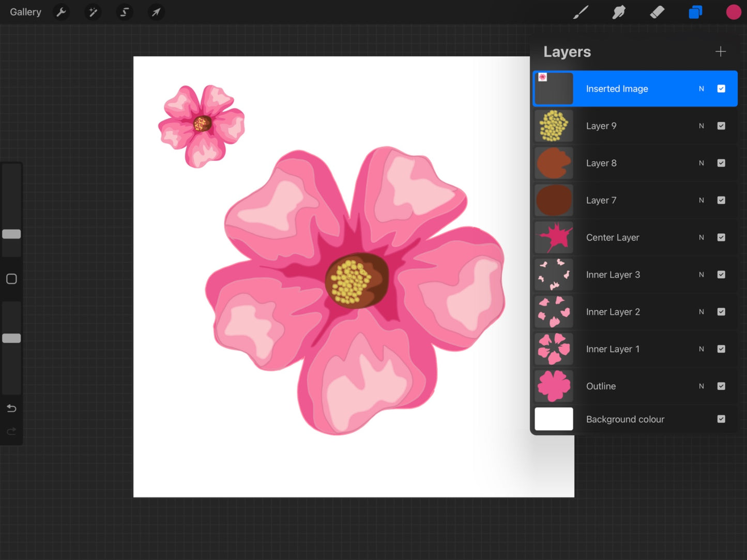
Task: Return to the Gallery
Action: click(25, 12)
